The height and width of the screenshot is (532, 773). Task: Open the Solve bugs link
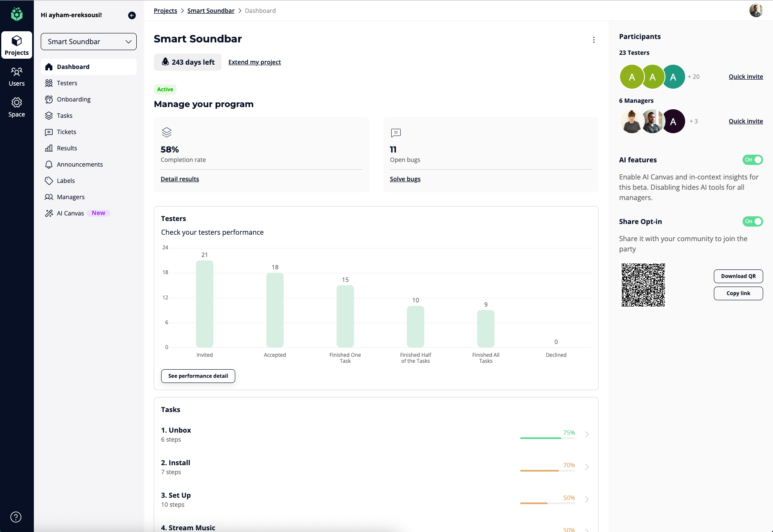(404, 179)
